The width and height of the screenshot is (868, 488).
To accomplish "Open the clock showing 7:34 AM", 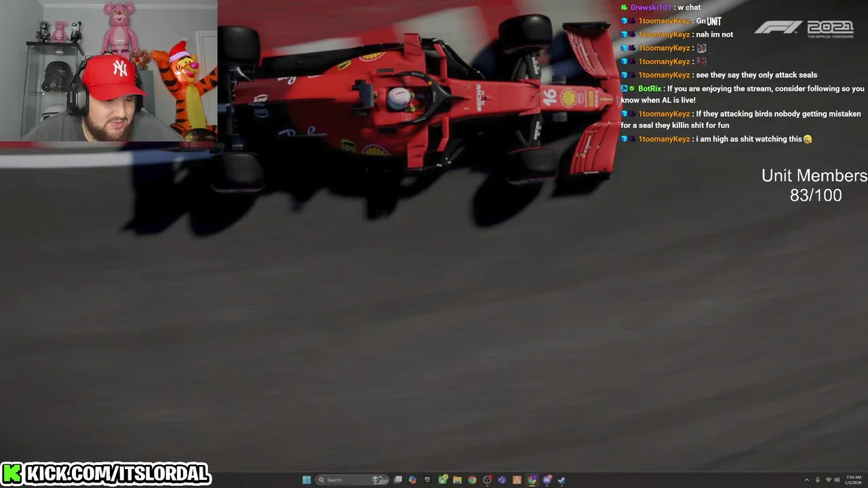I will click(x=854, y=477).
